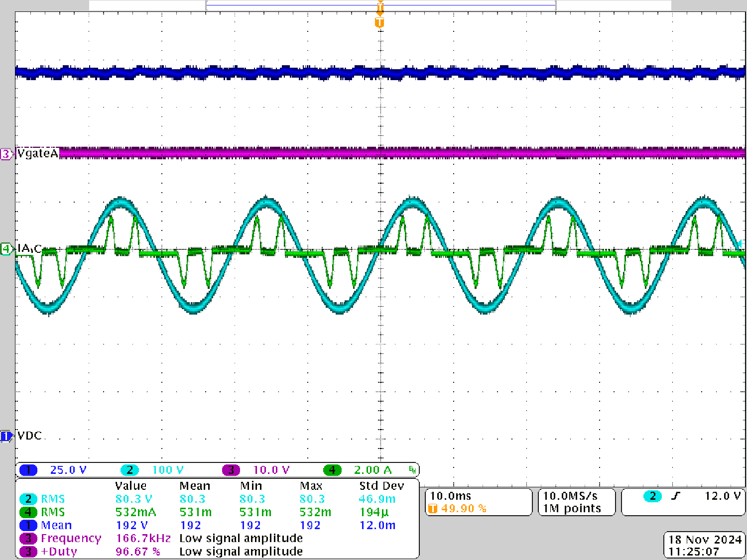
Task: Click the channel 3 badge on Frequency measurement row
Action: pos(28,538)
